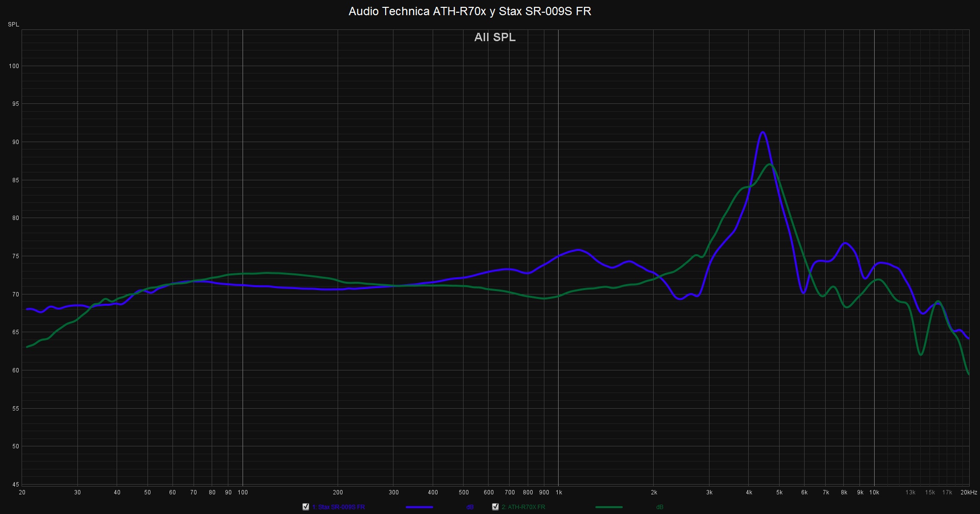The image size is (980, 514).
Task: Click the blue dB readout for Stax
Action: click(470, 507)
